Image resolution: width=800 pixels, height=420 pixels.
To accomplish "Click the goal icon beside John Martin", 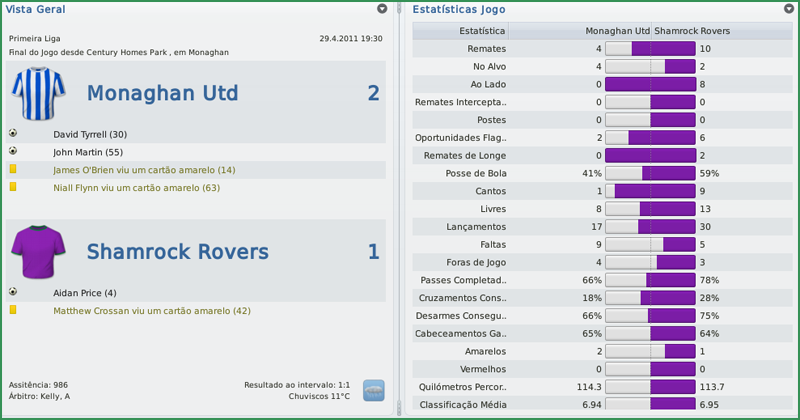I will pos(13,151).
